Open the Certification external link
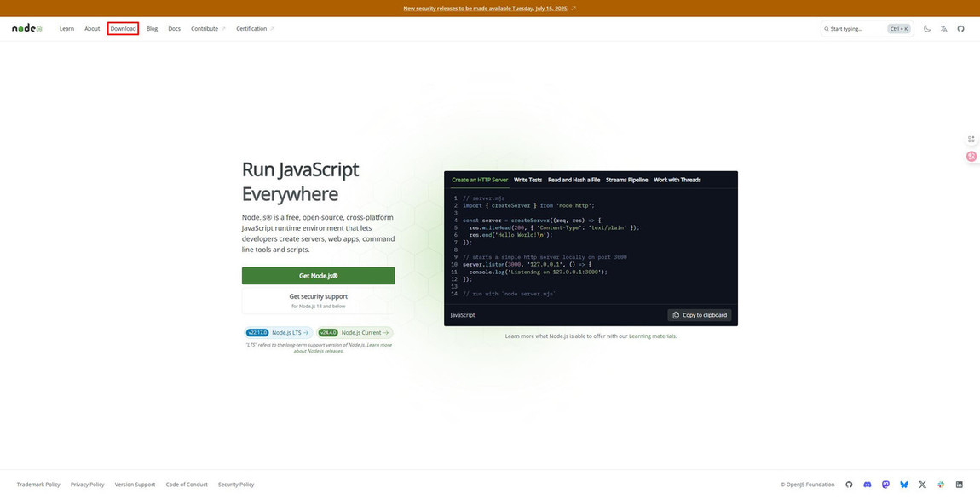 point(255,29)
